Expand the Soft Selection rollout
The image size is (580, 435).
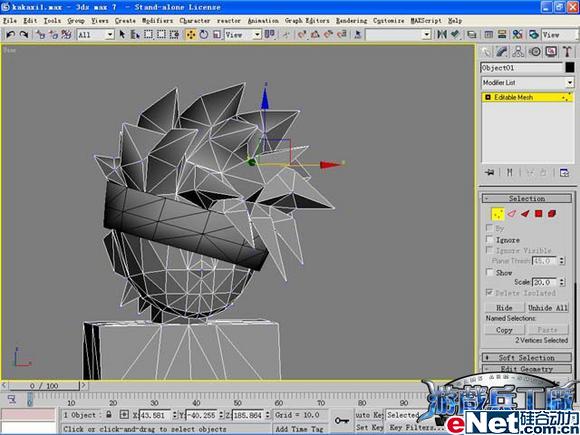pos(527,358)
